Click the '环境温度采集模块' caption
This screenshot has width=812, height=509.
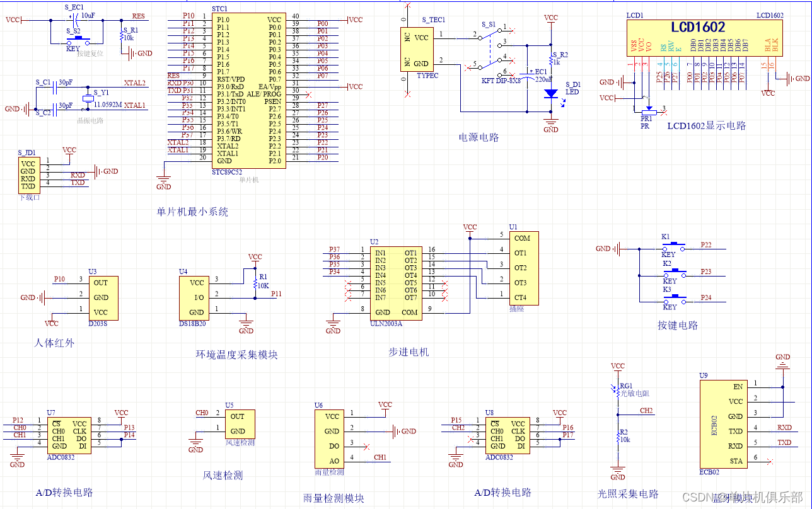click(236, 355)
